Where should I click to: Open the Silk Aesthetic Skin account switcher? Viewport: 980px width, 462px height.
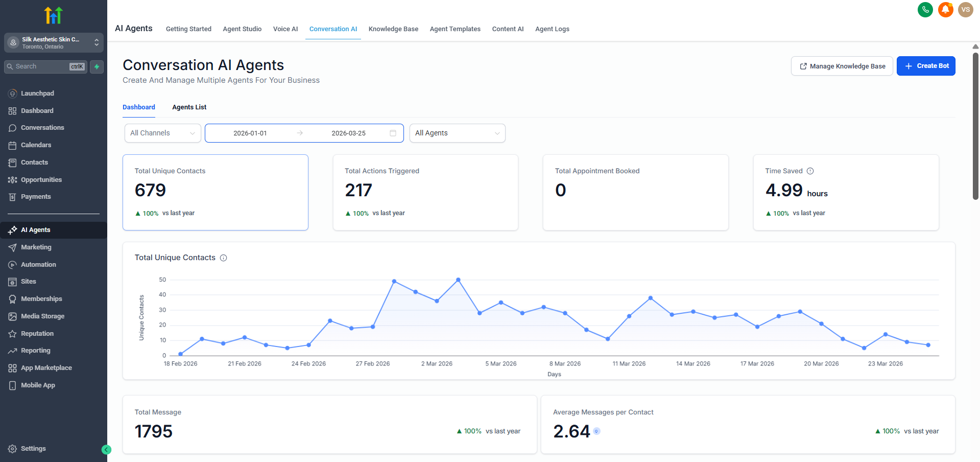(x=54, y=43)
